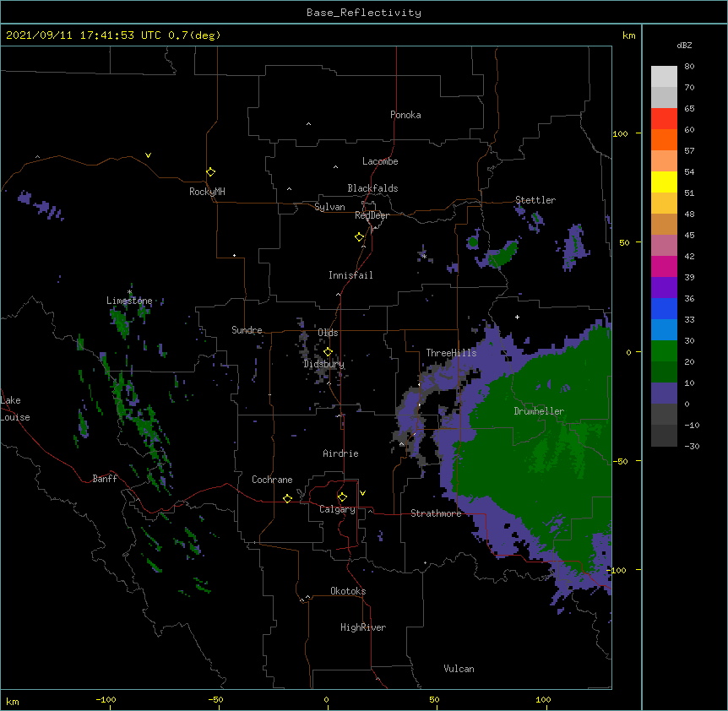Select the Vulcan label
Image resolution: width=728 pixels, height=711 pixels.
(459, 669)
